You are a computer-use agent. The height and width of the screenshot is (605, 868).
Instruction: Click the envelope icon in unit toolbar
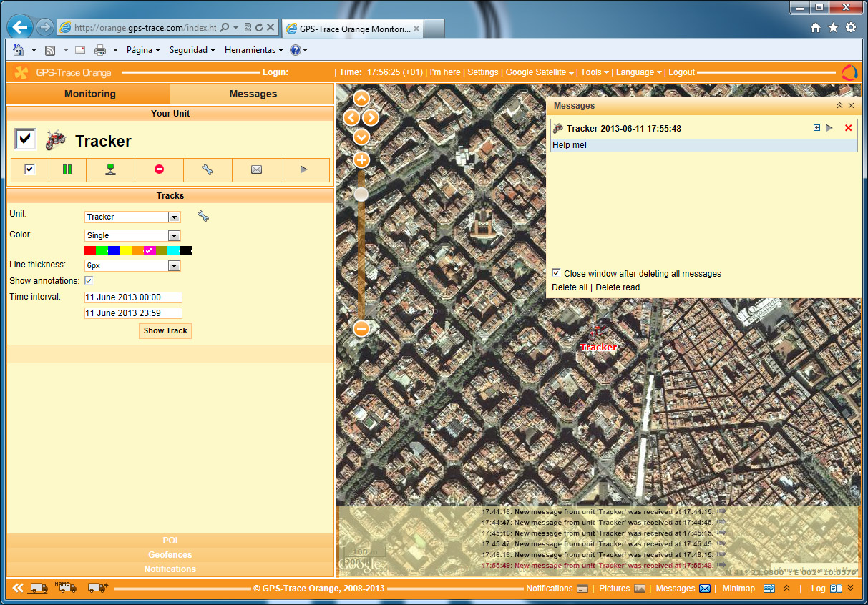tap(256, 169)
